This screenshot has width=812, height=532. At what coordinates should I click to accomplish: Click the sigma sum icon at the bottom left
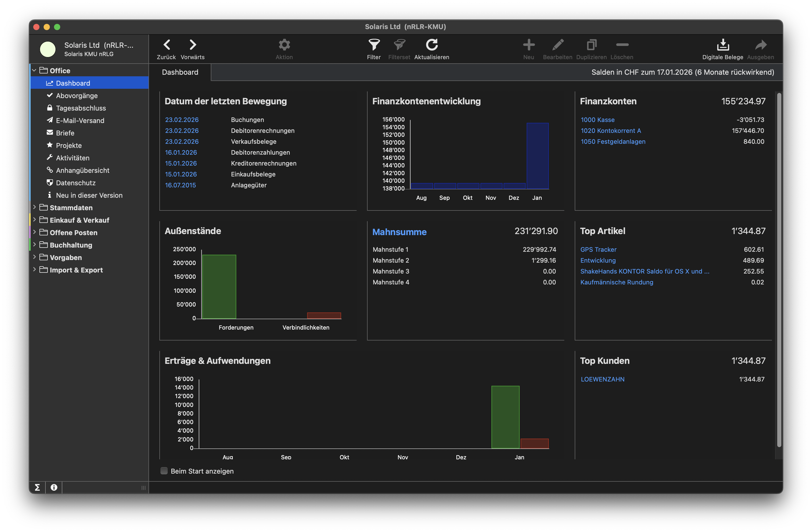click(x=38, y=487)
